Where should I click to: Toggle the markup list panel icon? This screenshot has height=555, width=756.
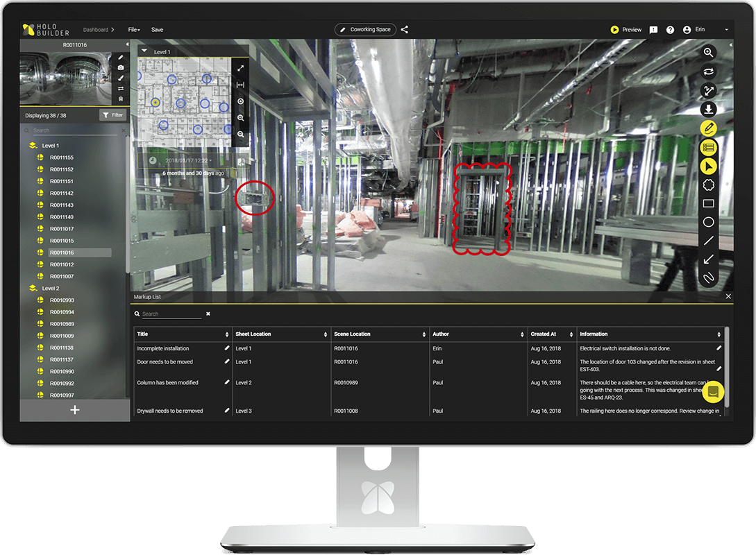pyautogui.click(x=709, y=147)
